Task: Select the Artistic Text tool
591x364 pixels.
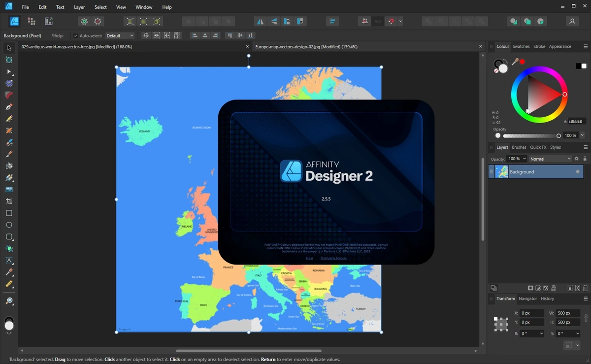Action: pyautogui.click(x=9, y=261)
